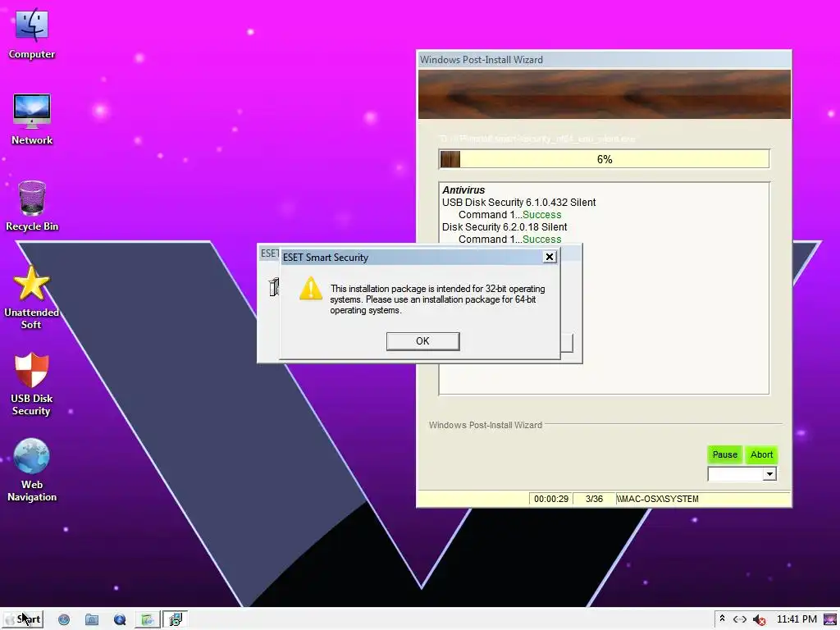The height and width of the screenshot is (630, 840).
Task: Click the QuickTime Q taskbar icon
Action: click(x=120, y=620)
